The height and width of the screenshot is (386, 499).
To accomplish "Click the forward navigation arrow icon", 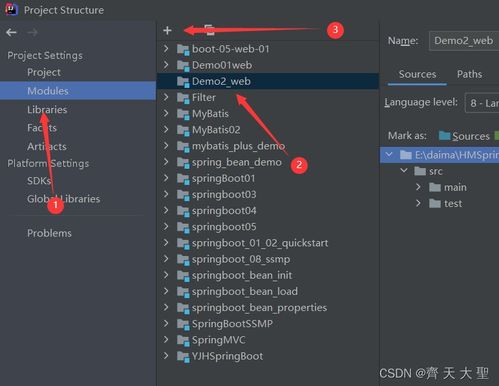I will coord(32,32).
